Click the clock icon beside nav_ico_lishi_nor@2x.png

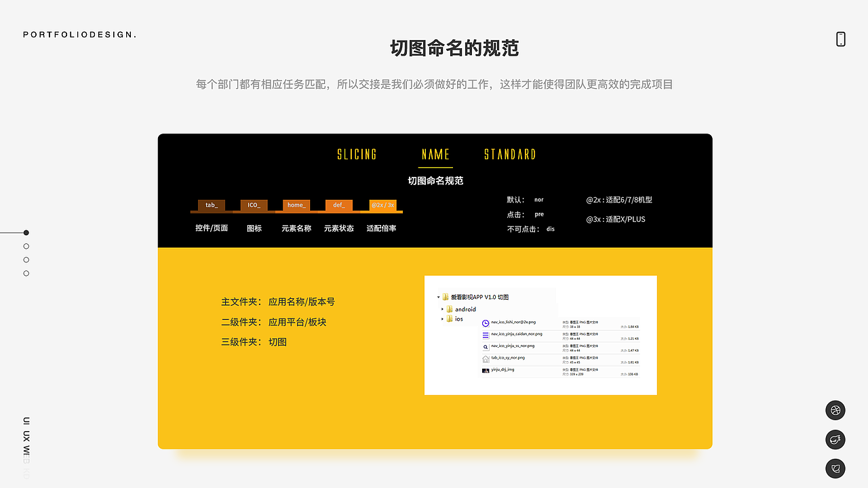point(486,323)
